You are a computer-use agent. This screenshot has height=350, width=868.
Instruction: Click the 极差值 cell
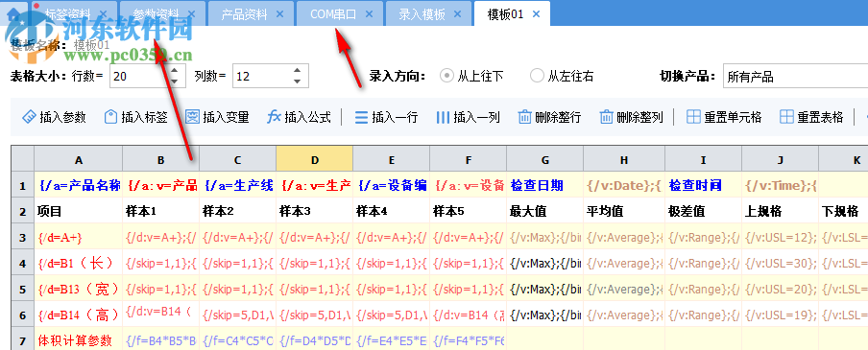[704, 211]
